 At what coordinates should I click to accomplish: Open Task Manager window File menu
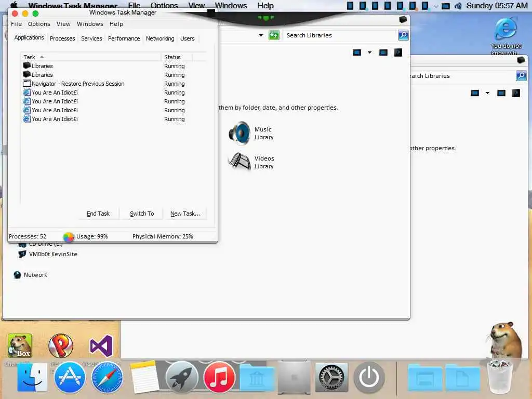tap(16, 24)
